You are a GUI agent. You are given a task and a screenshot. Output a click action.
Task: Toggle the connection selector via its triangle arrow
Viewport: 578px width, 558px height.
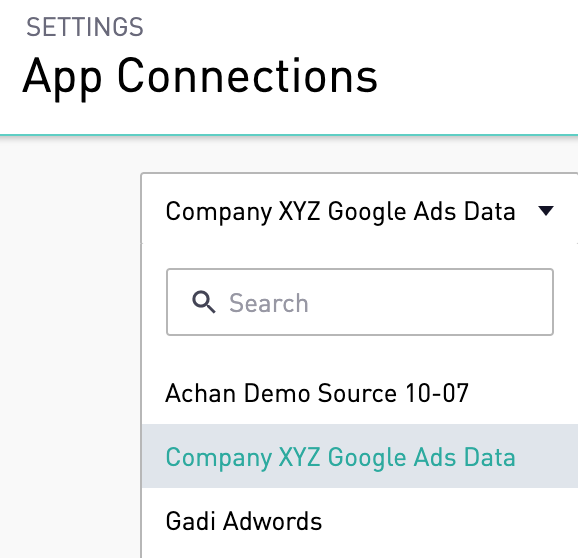[x=546, y=211]
